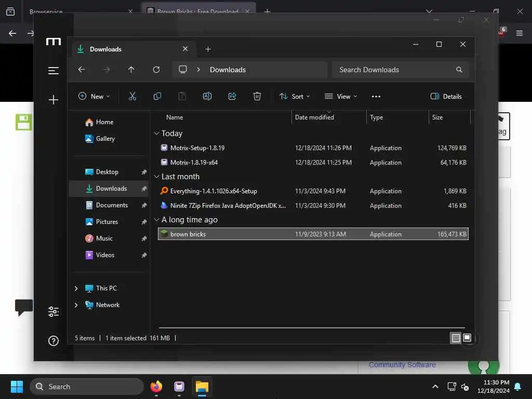
Task: Open File Explorer from the taskbar
Action: pos(202,387)
